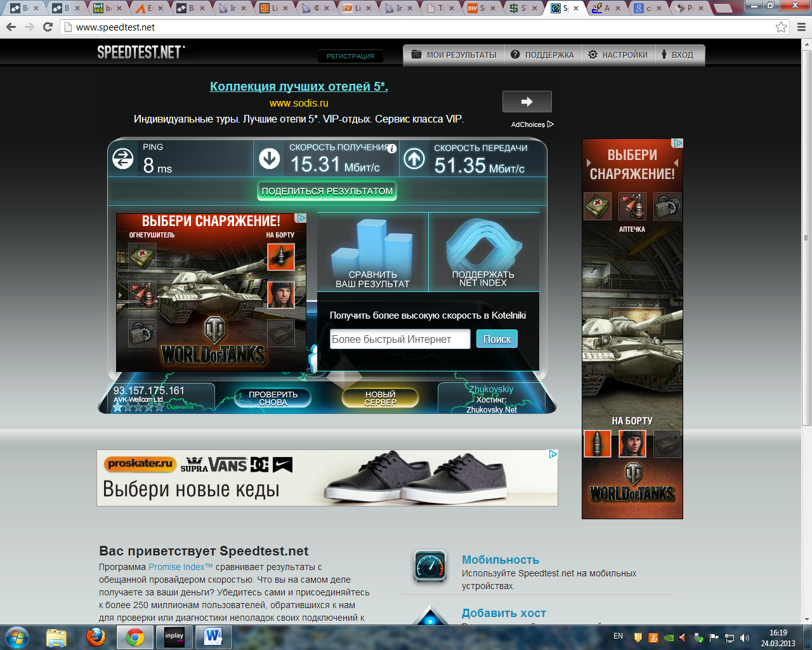
Task: Open the НАСТРОЙКИ menu item
Action: point(618,55)
